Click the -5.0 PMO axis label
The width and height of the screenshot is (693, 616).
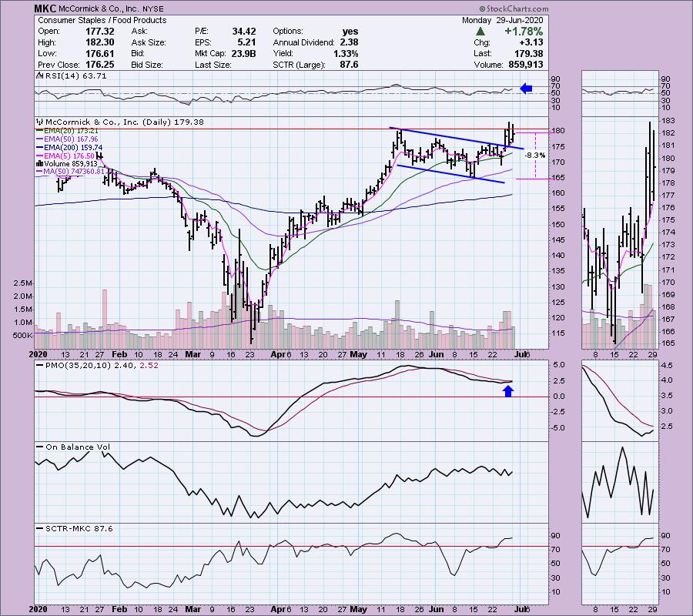(557, 428)
